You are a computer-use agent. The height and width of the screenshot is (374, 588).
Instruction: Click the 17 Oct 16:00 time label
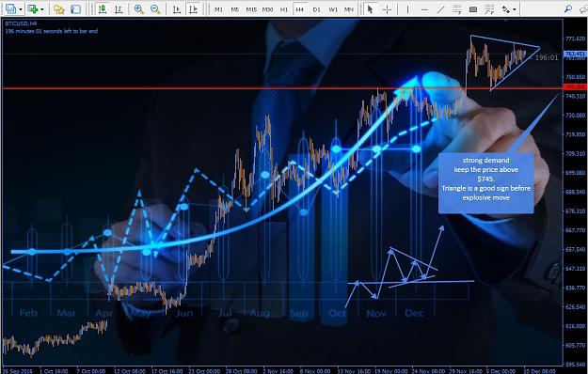click(167, 371)
